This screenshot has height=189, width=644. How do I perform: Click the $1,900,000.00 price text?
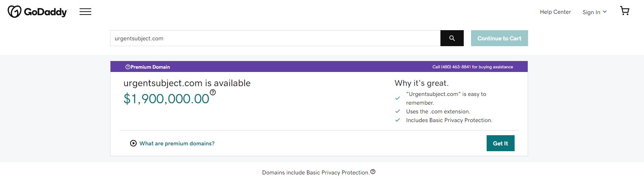pos(166,99)
